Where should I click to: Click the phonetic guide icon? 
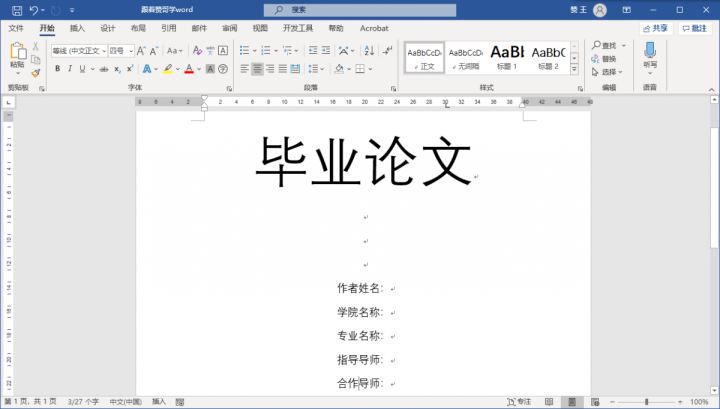pos(210,50)
